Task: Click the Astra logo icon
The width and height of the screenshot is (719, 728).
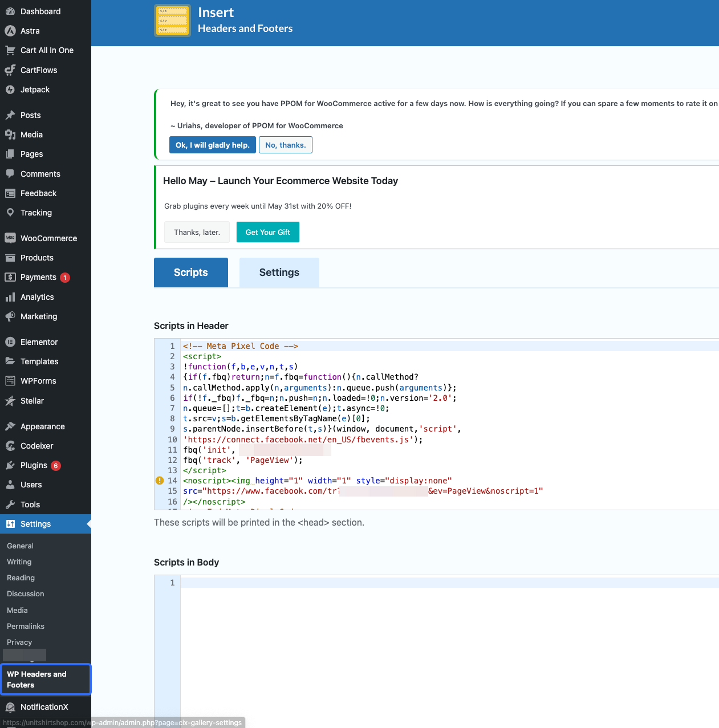Action: pyautogui.click(x=10, y=31)
